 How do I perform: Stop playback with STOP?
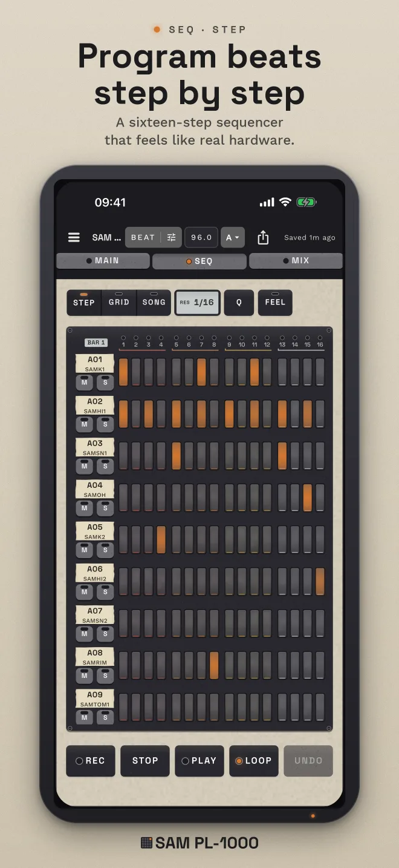pyautogui.click(x=145, y=761)
